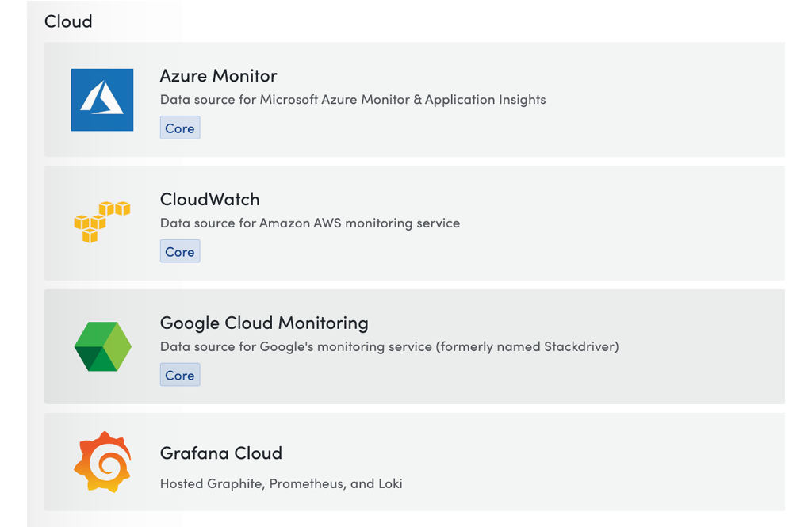Click the Core badge under CloudWatch
812x527 pixels.
tap(180, 251)
